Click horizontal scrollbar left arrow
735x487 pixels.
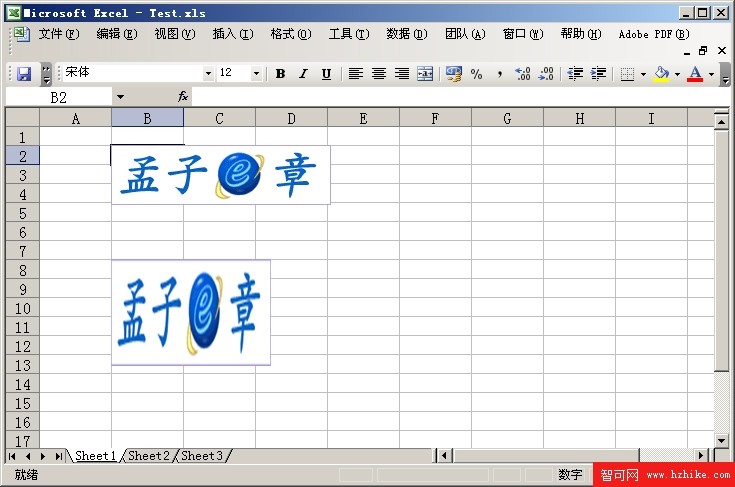445,455
